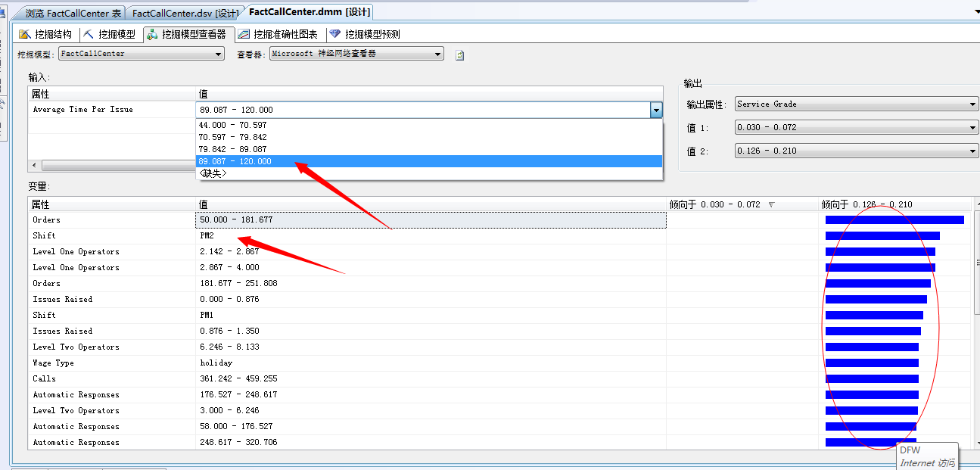Choose 44.000 - 70.597 in the list
The height and width of the screenshot is (470, 980).
point(429,125)
